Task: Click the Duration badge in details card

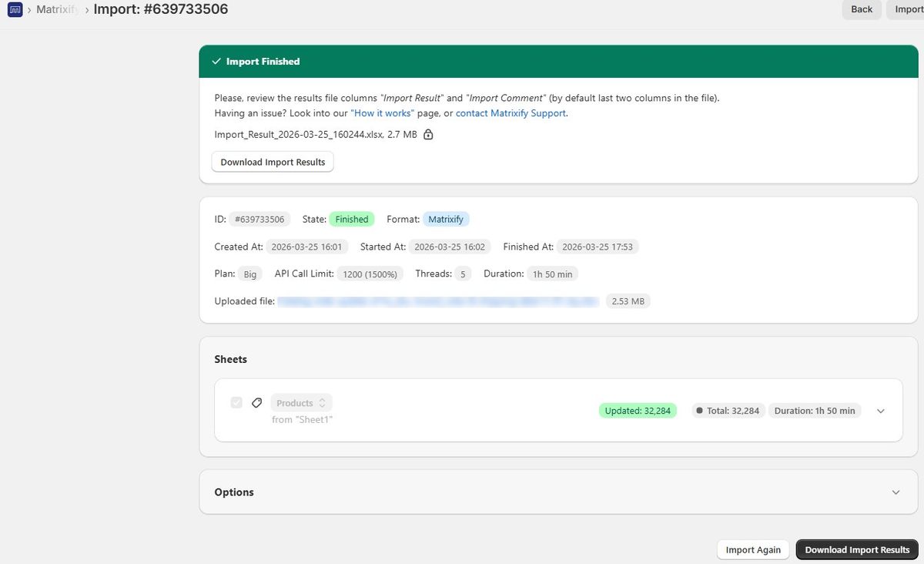Action: 553,274
